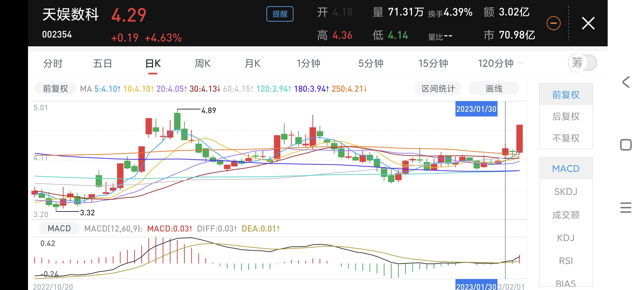
Task: Close the stock chart with X icon
Action: click(x=588, y=23)
